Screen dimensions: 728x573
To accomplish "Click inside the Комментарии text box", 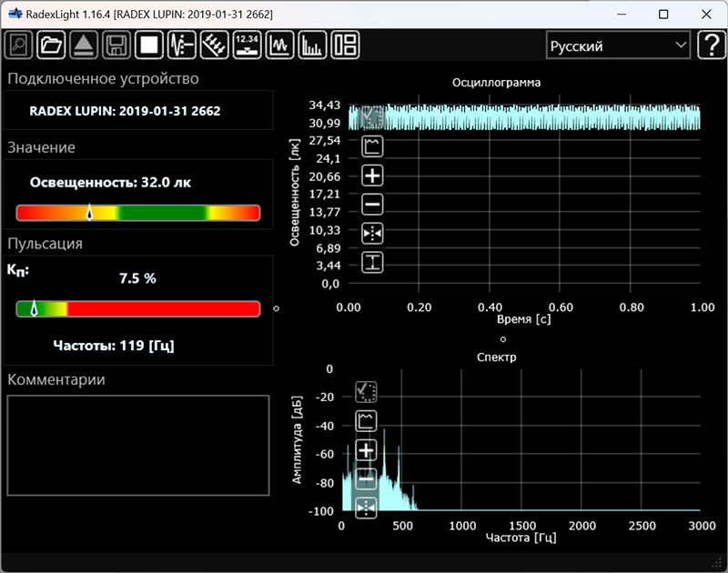I will 138,445.
